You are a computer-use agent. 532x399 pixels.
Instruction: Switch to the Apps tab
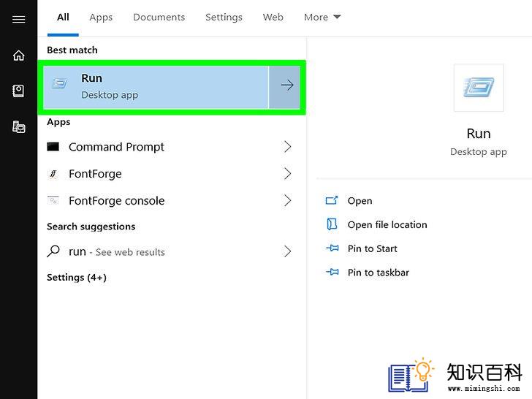point(101,18)
